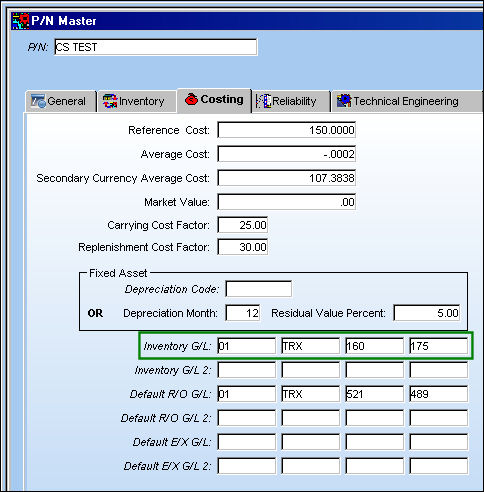
Task: Select Inventory G/L segment 160
Action: coord(375,346)
